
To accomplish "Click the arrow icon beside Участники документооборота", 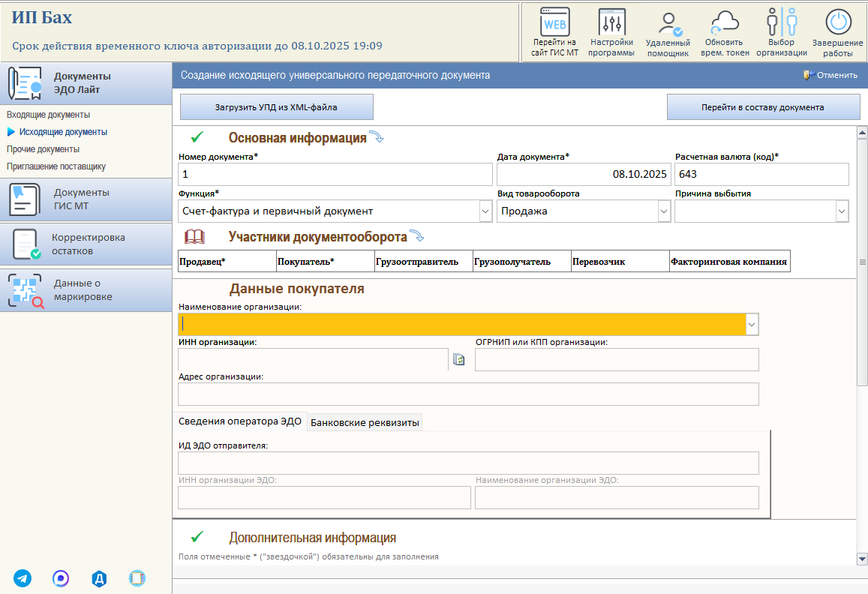I will point(417,235).
